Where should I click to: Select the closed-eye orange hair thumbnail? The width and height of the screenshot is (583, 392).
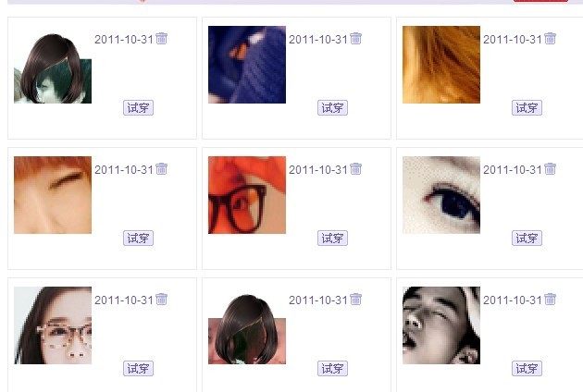coord(53,195)
